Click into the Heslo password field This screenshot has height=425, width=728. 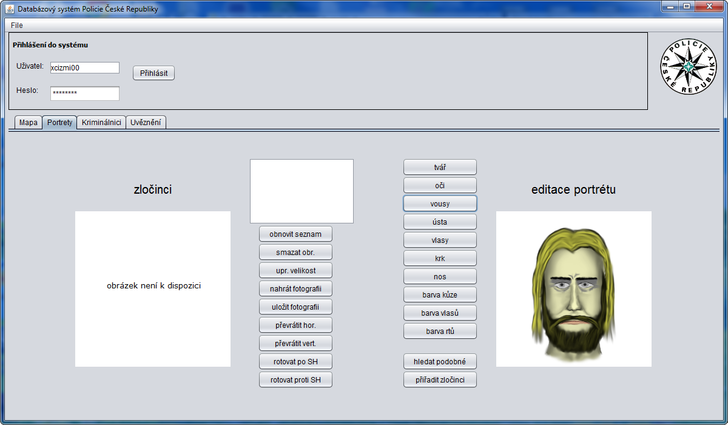click(x=84, y=94)
